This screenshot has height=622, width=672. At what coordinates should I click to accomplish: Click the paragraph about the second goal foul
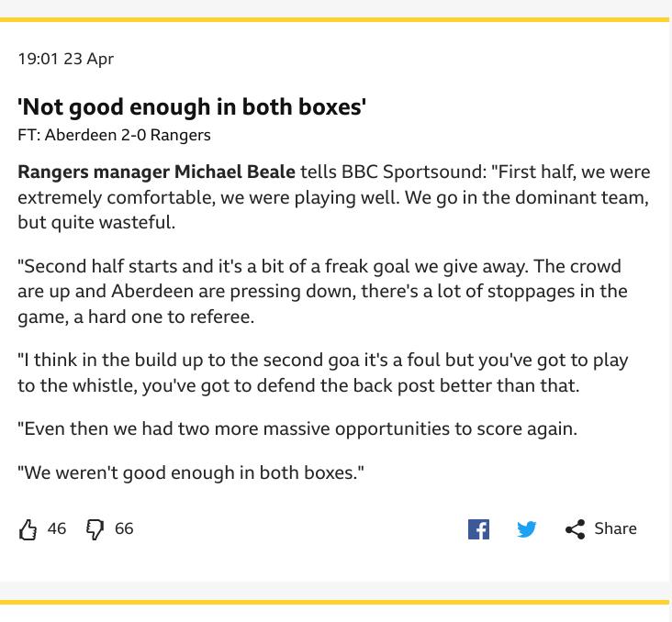tap(322, 372)
